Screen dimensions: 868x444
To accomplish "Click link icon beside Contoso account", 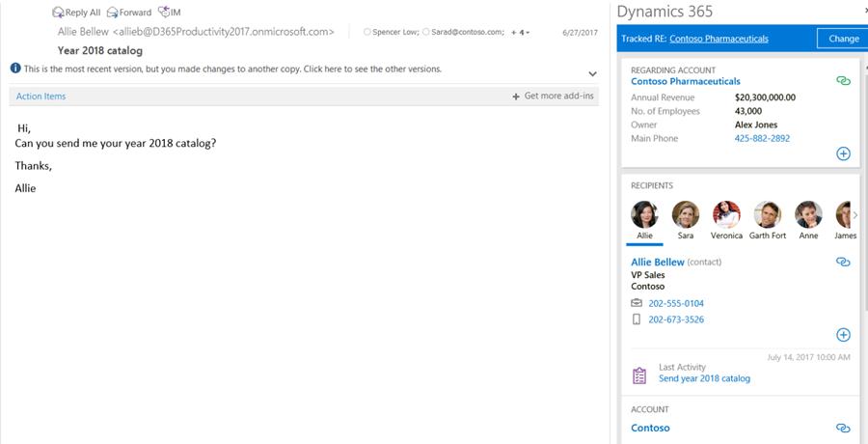I will pyautogui.click(x=843, y=428).
